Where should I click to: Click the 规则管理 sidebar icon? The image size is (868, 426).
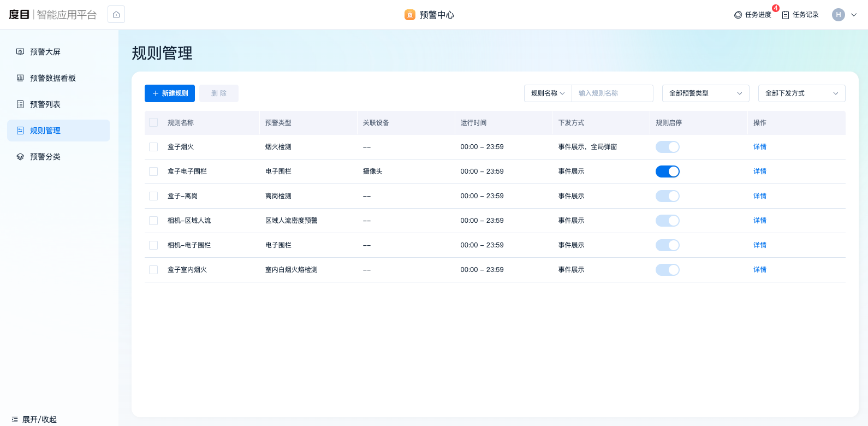pyautogui.click(x=20, y=131)
